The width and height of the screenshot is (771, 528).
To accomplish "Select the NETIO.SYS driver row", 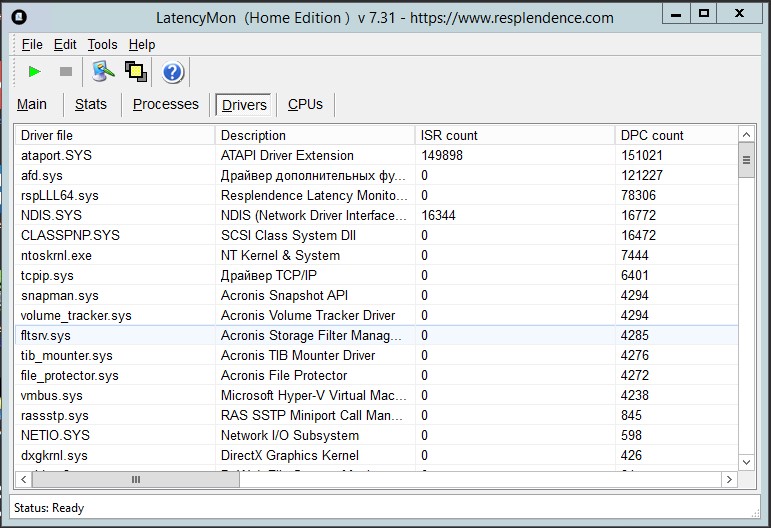I will click(377, 435).
